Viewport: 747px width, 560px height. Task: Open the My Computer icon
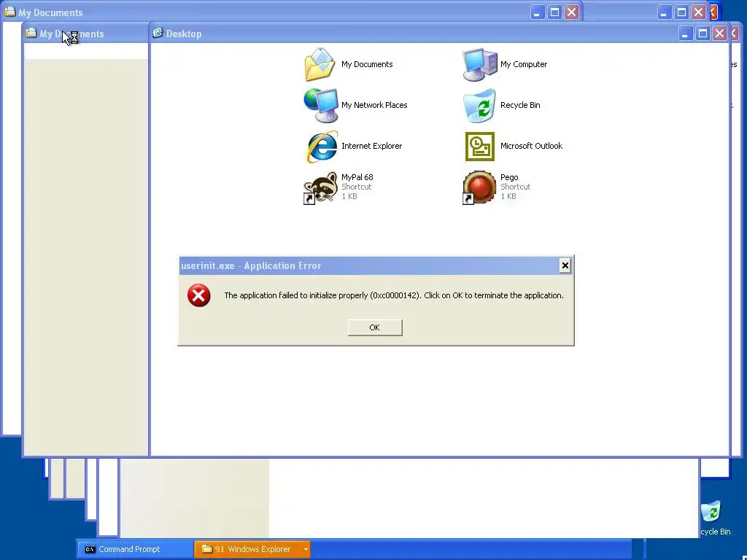(x=480, y=64)
